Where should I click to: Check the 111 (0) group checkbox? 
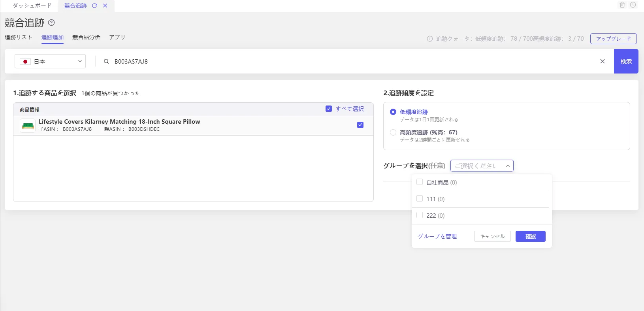coord(420,199)
